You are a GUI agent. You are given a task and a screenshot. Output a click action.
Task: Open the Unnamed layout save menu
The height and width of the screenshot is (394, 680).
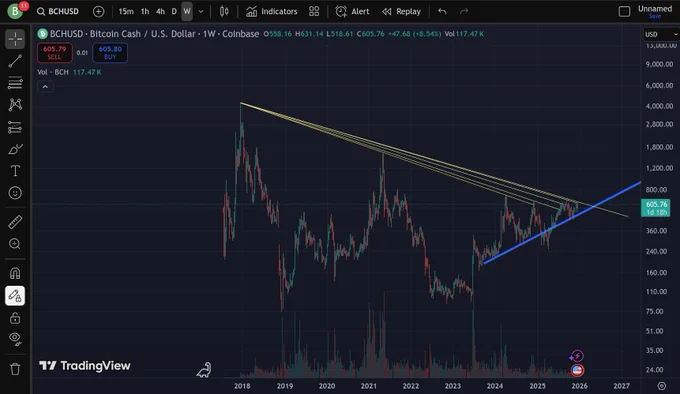(655, 12)
